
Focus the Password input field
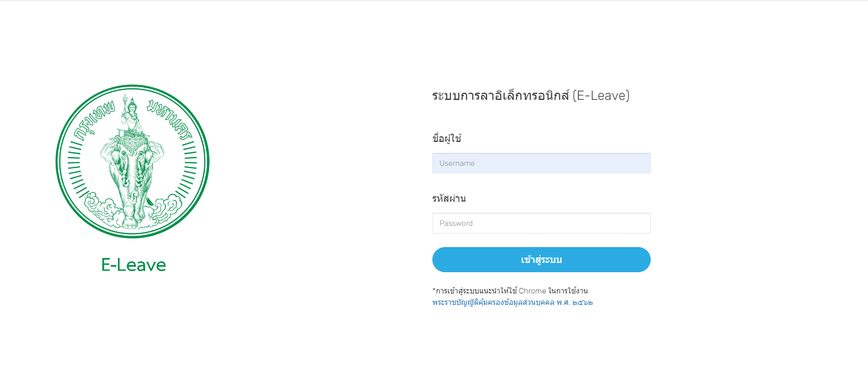point(542,223)
